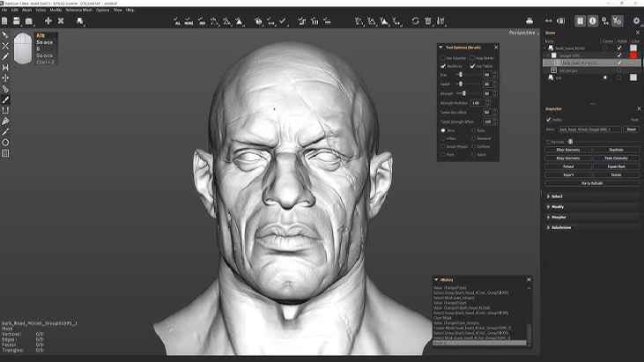This screenshot has height=362, width=644.
Task: Click the info icon in top right corner
Action: (593, 20)
